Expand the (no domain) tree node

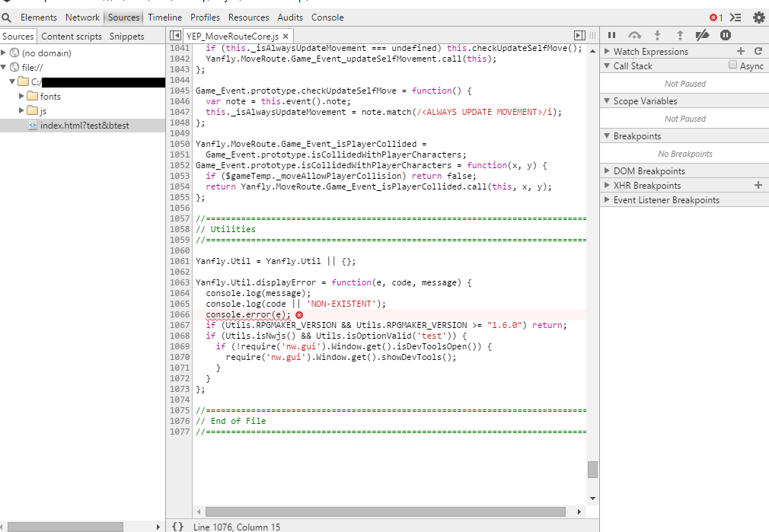click(x=4, y=53)
